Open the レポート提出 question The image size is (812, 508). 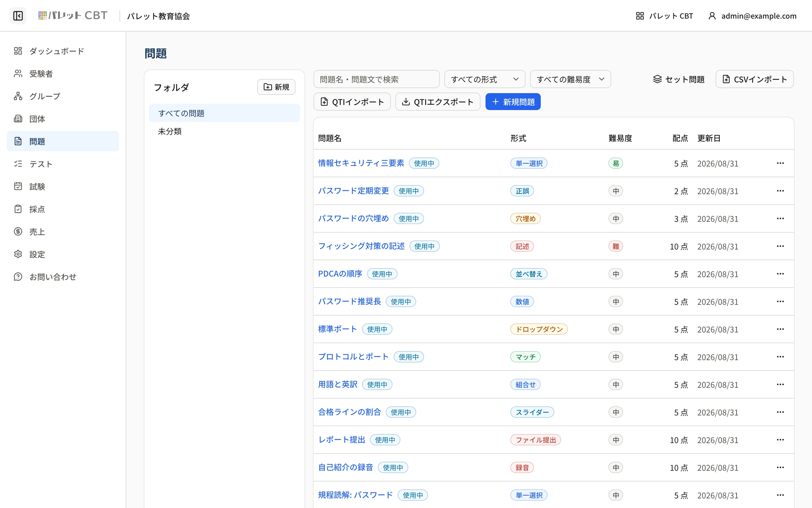point(342,440)
